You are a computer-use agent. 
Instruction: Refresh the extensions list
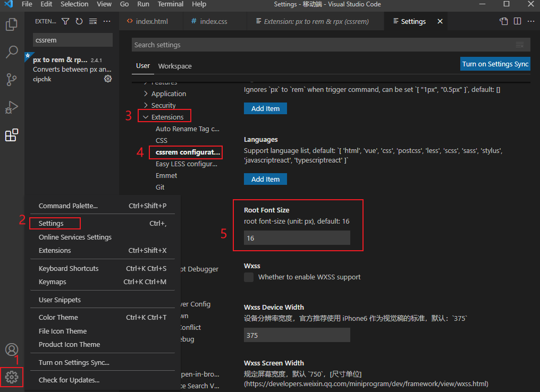pos(79,21)
